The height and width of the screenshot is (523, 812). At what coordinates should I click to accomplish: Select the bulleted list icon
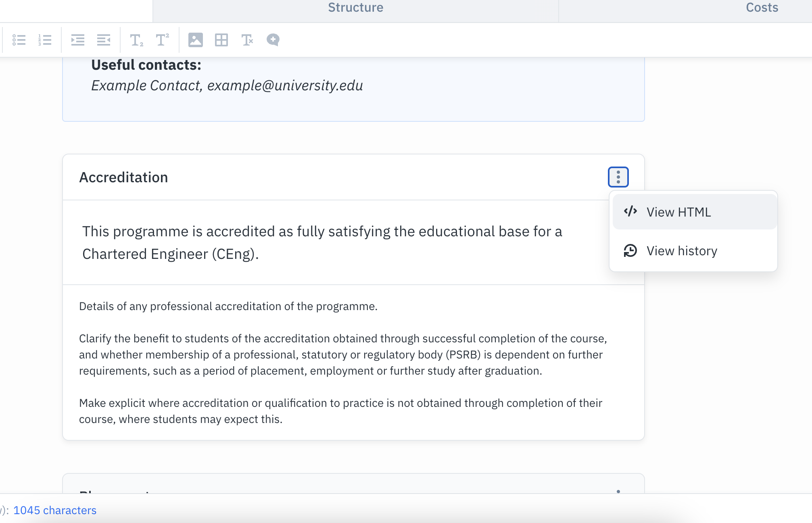[x=19, y=40]
